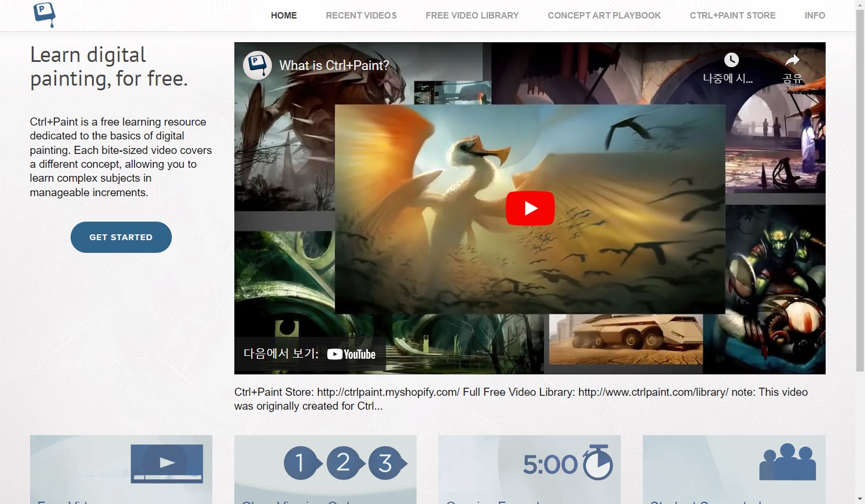
Task: Go to RECENT VIDEOS page
Action: (x=361, y=16)
